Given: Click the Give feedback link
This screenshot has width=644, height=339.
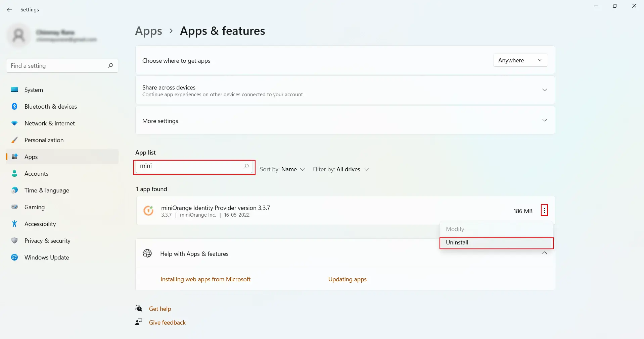Looking at the screenshot, I should [x=167, y=322].
